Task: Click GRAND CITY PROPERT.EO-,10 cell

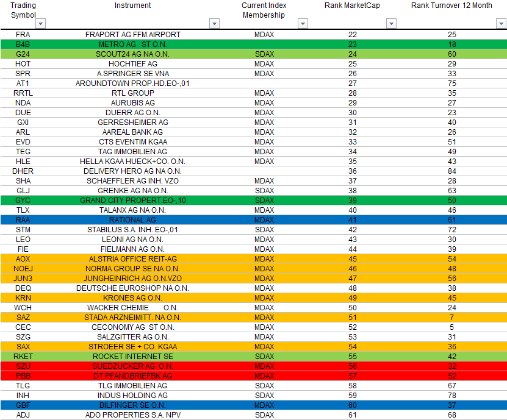Action: 133,201
